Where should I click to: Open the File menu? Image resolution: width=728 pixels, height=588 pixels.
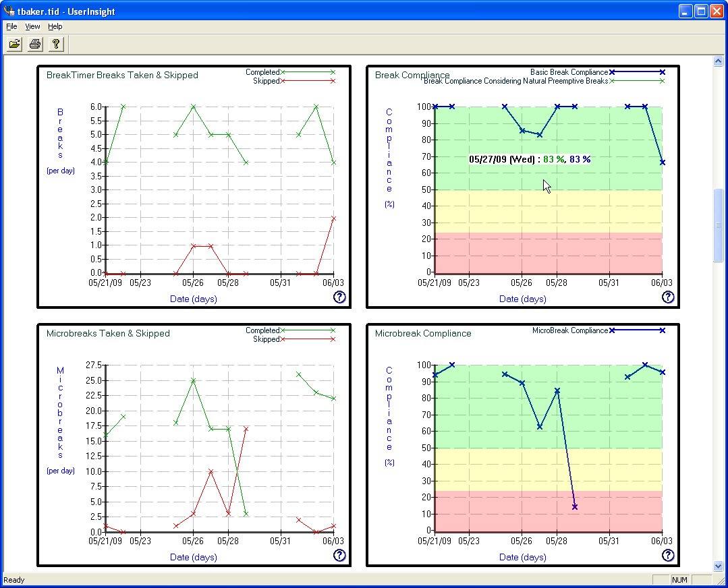(x=11, y=26)
